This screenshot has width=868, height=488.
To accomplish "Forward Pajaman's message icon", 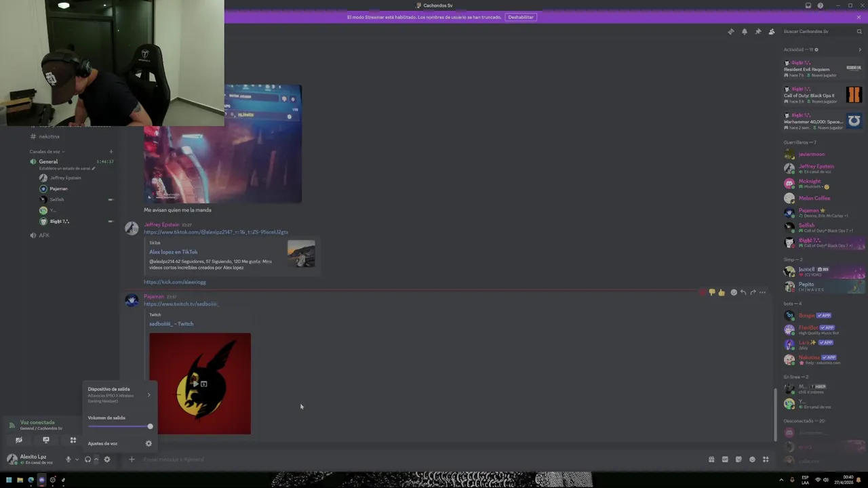I will [753, 293].
